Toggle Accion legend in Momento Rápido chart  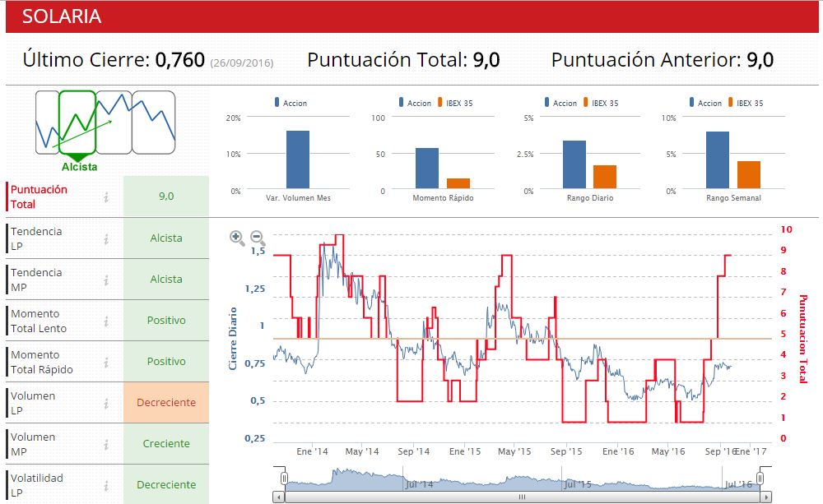[x=415, y=103]
